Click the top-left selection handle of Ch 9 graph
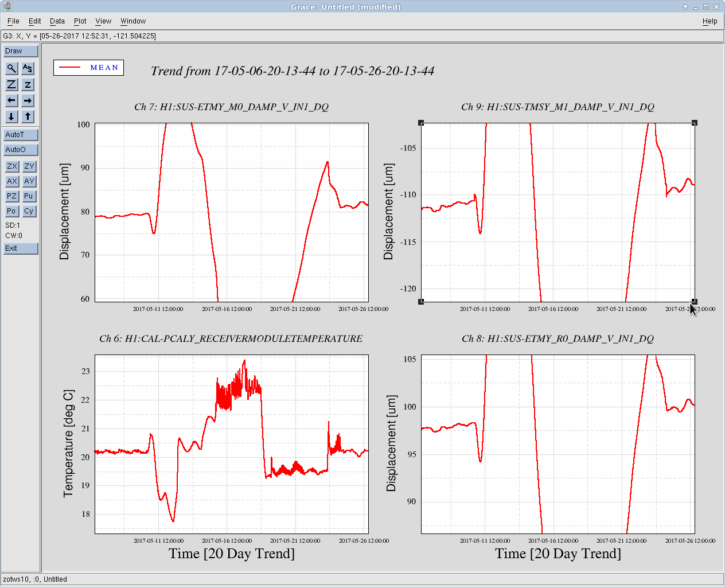Viewport: 725px width, 588px height. click(421, 123)
